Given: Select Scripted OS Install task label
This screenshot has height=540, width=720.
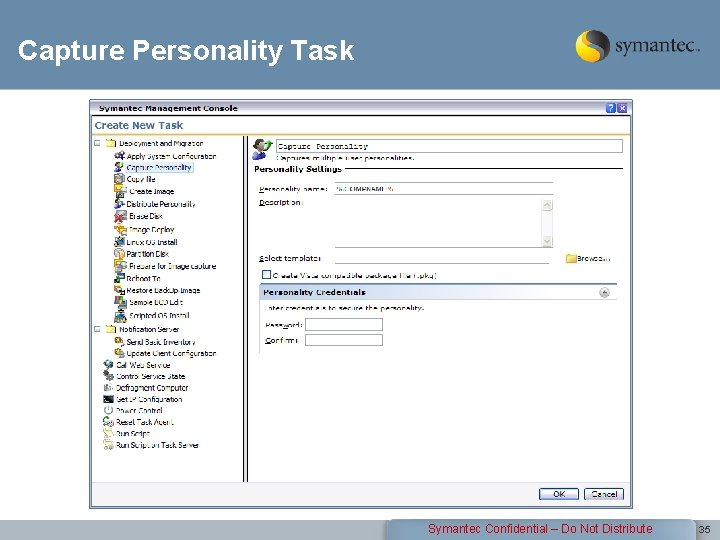Looking at the screenshot, I should coord(159,315).
